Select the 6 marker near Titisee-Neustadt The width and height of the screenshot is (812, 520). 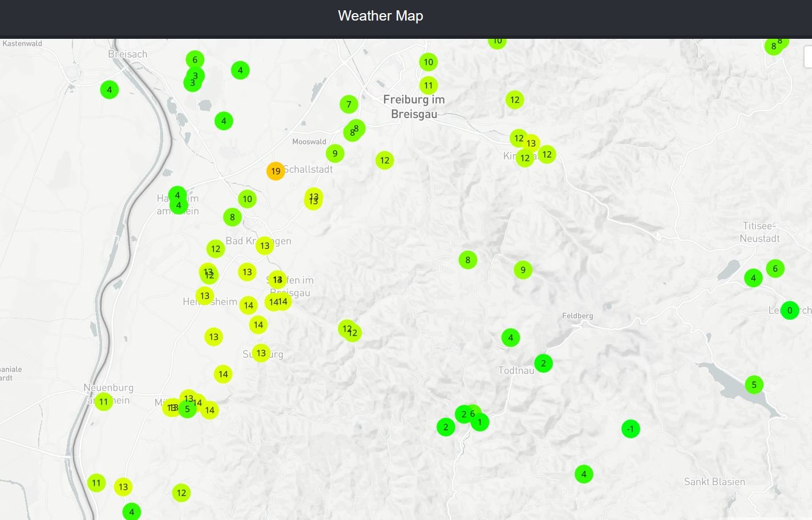tap(775, 268)
